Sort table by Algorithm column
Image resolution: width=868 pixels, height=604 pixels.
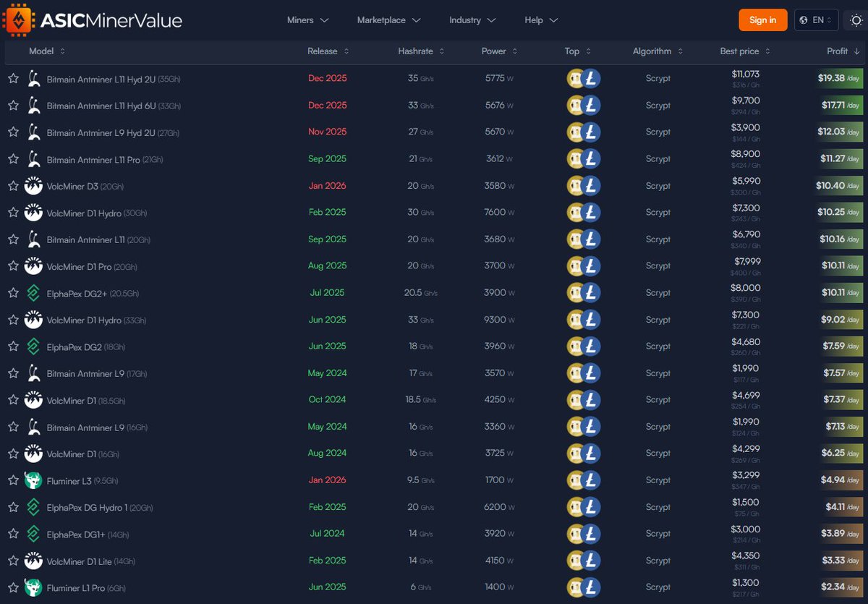[658, 51]
